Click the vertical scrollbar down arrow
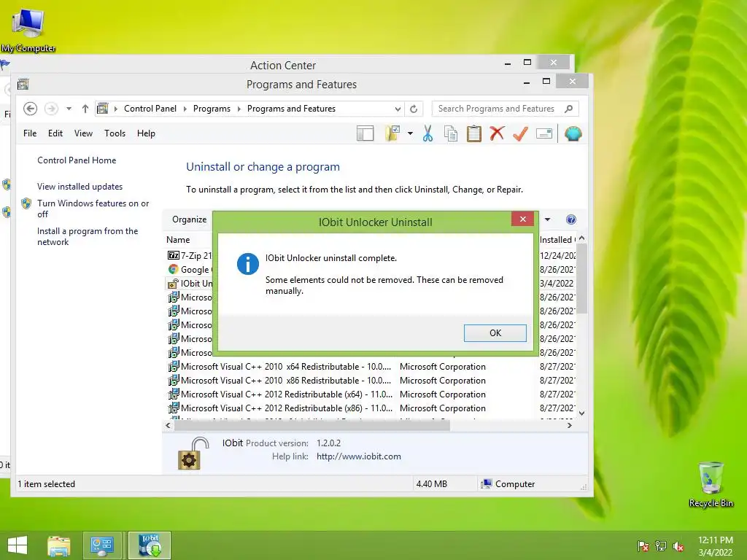The image size is (747, 560). (581, 413)
